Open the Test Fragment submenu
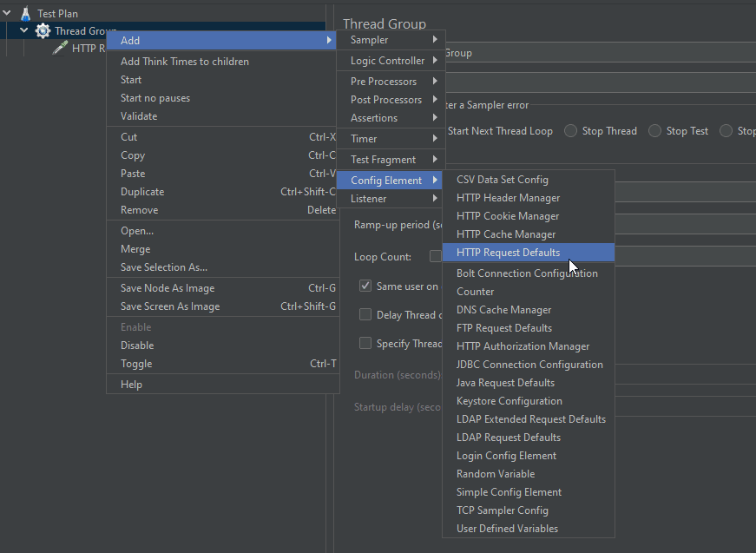Screen dimensions: 756x553 391,160
